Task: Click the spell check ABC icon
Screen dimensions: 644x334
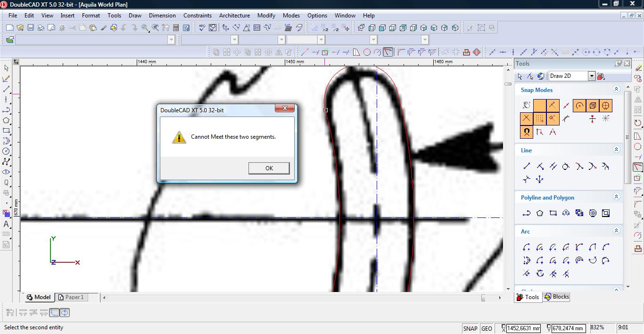Action: (202, 28)
